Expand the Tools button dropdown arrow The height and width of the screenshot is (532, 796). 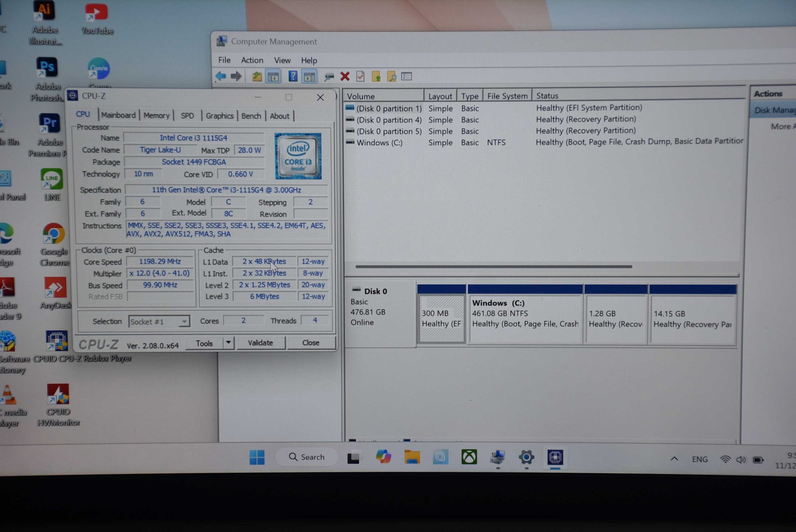(228, 343)
